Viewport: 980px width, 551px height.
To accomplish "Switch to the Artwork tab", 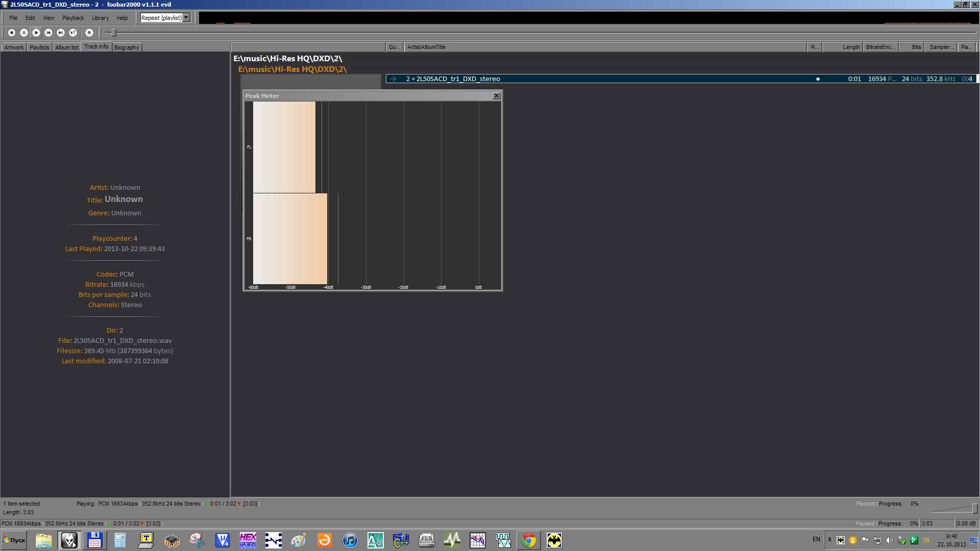I will (x=14, y=47).
